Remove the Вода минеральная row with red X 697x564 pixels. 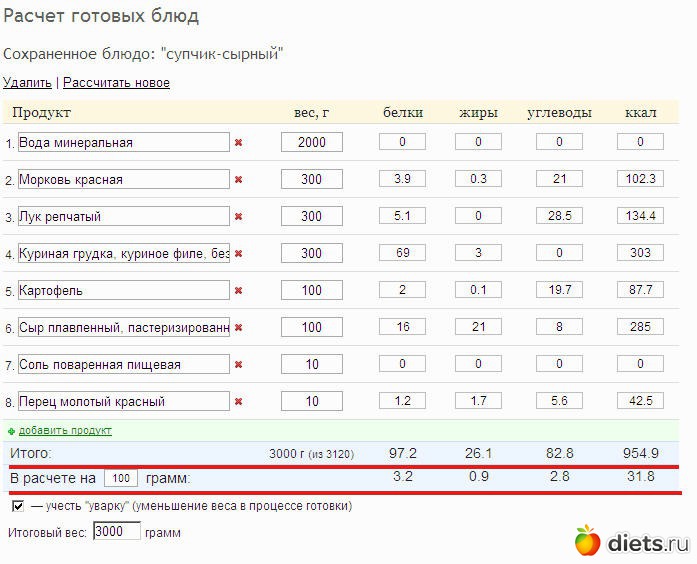click(238, 143)
